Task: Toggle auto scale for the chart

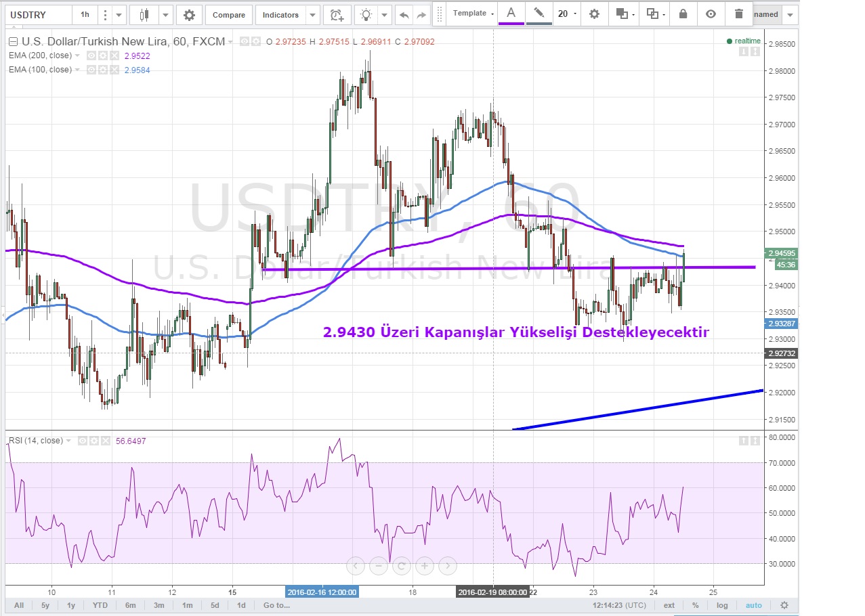Action: (754, 605)
